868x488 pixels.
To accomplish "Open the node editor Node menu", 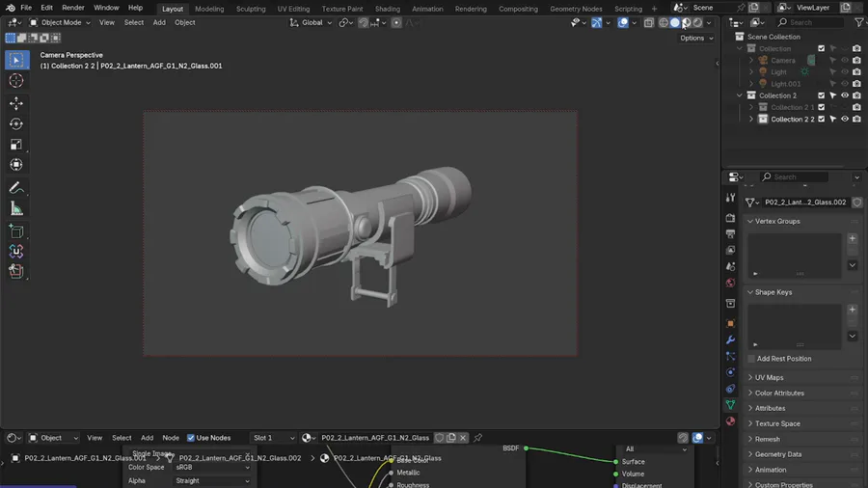I will [x=171, y=438].
